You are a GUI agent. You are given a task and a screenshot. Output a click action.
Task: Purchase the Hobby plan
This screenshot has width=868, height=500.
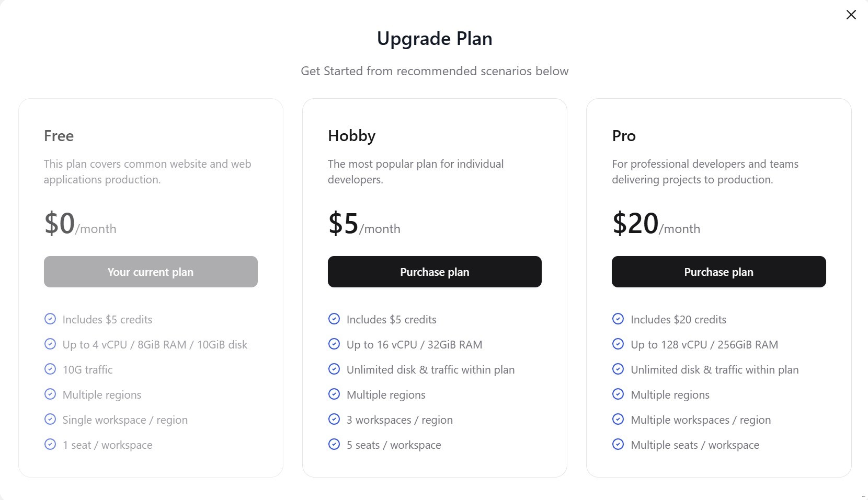click(435, 272)
